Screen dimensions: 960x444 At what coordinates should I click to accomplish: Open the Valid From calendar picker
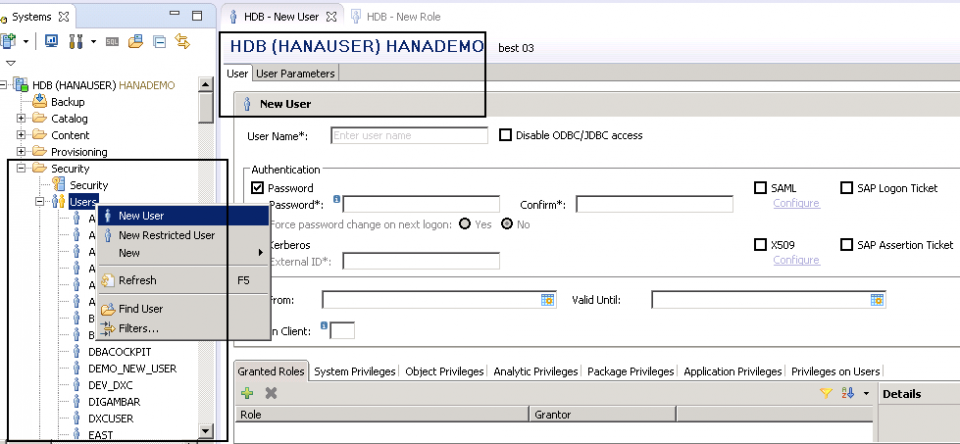(547, 299)
